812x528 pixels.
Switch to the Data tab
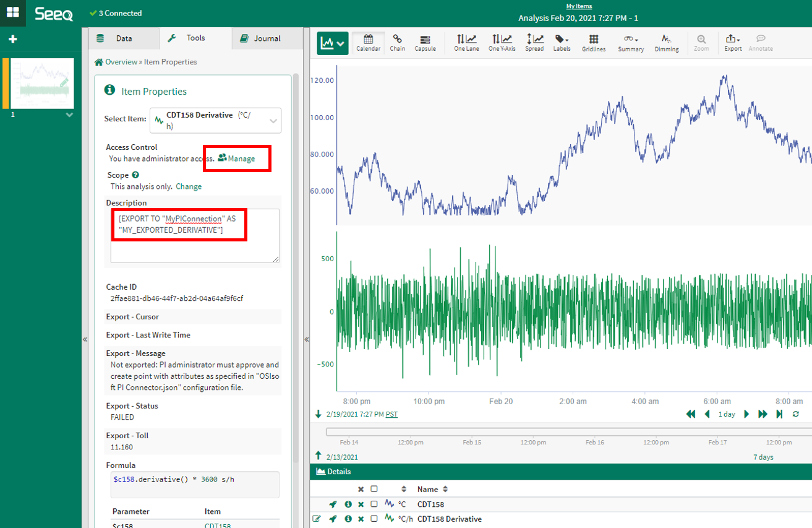click(x=124, y=38)
